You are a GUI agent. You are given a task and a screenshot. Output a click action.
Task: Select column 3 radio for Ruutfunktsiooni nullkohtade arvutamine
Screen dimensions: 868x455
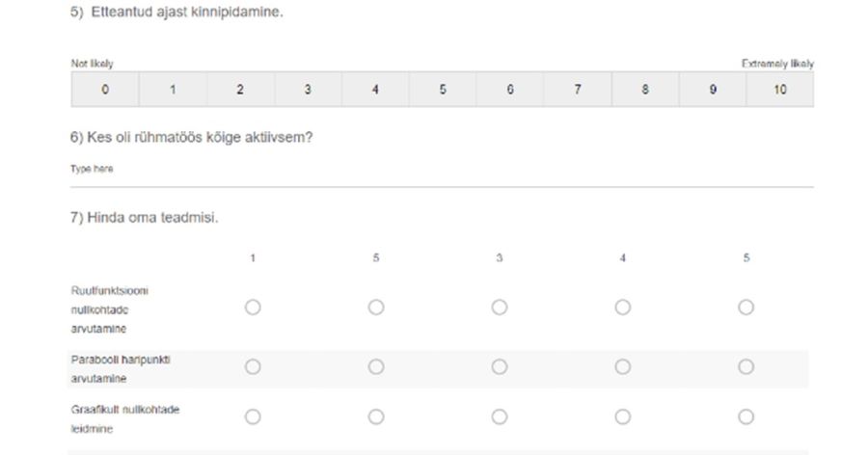click(500, 308)
